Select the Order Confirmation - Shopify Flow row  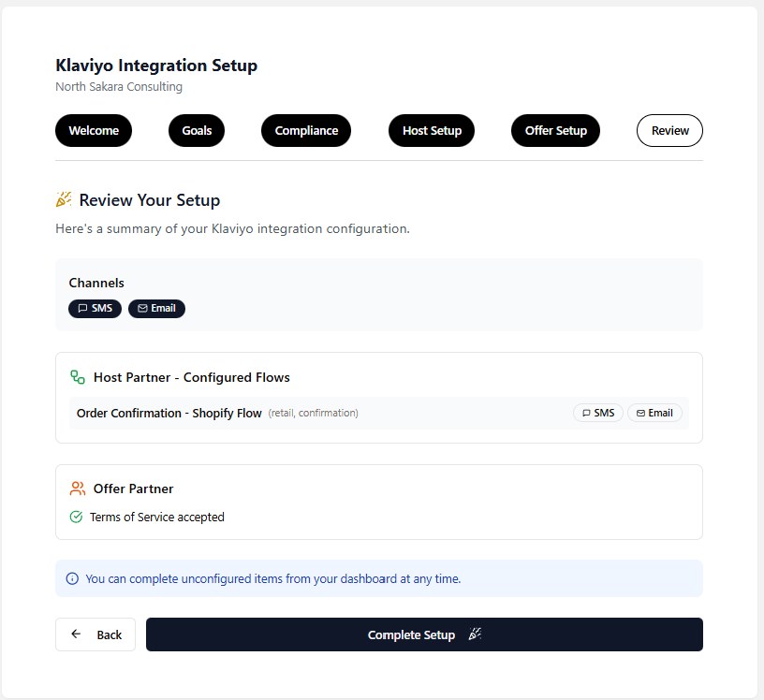169,413
